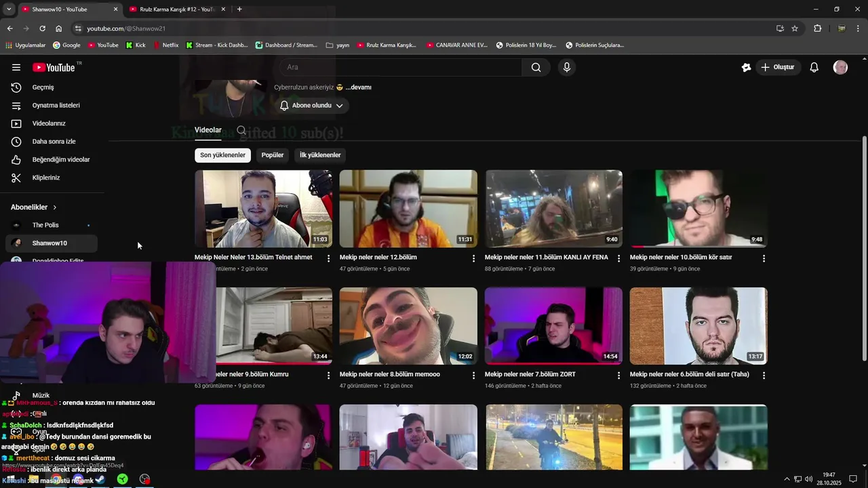Open Chrome extensions puzzle icon
This screenshot has height=488, width=868.
point(818,28)
